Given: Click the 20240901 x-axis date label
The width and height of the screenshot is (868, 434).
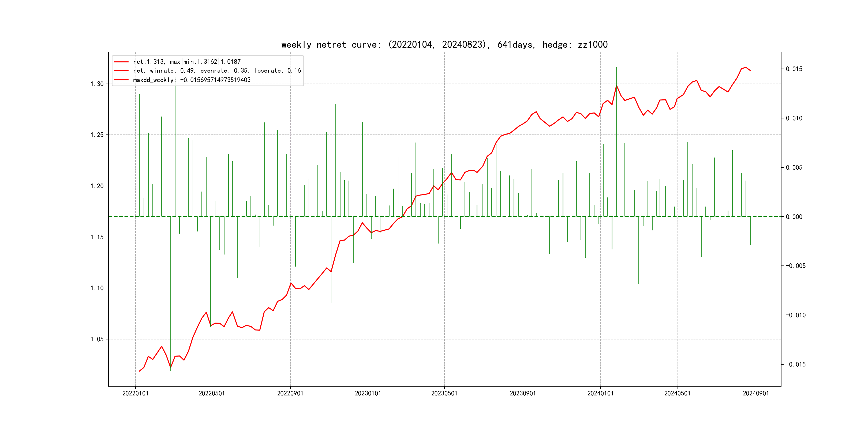Looking at the screenshot, I should click(x=756, y=393).
